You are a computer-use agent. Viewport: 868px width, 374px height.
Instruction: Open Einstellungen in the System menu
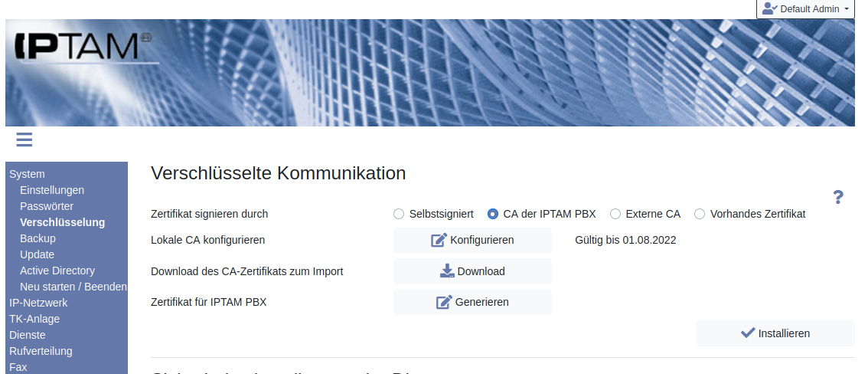pyautogui.click(x=52, y=190)
